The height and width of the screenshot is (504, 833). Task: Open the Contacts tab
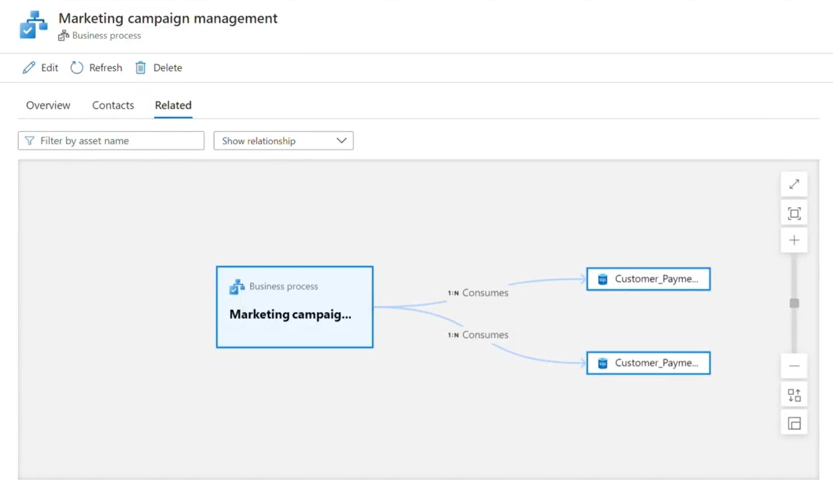click(113, 105)
